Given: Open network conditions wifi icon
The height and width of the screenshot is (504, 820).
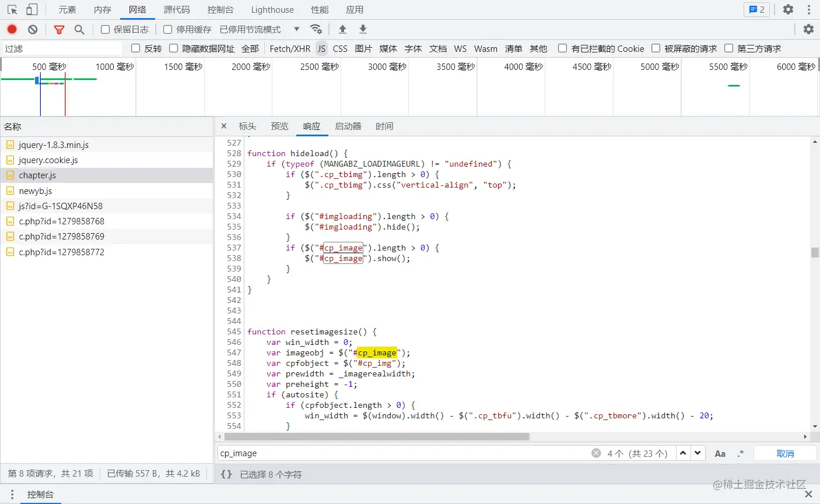Looking at the screenshot, I should tap(316, 29).
